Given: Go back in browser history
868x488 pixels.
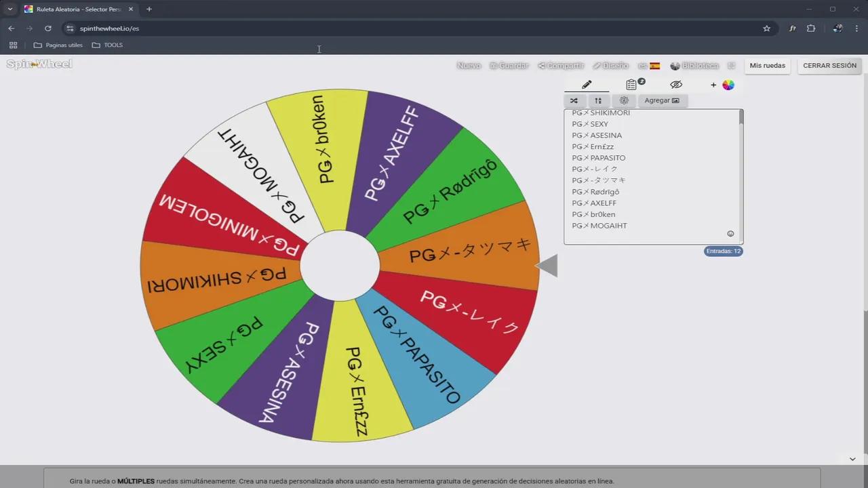Looking at the screenshot, I should point(11,28).
